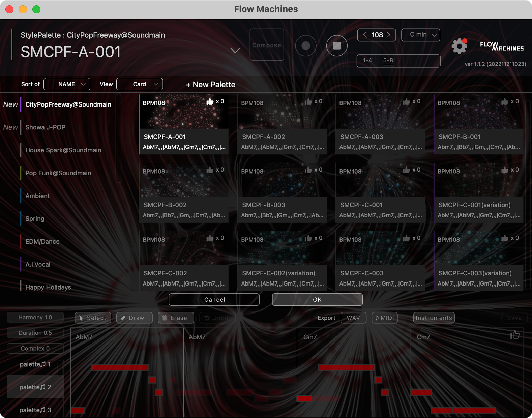Viewport: 532px width, 418px height.
Task: Choose the SMCPF-C-002 card thumbnail
Action: tap(184, 248)
